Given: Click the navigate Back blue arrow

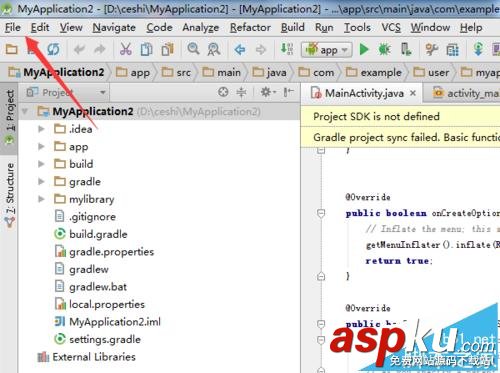Looking at the screenshot, I should coord(240,50).
